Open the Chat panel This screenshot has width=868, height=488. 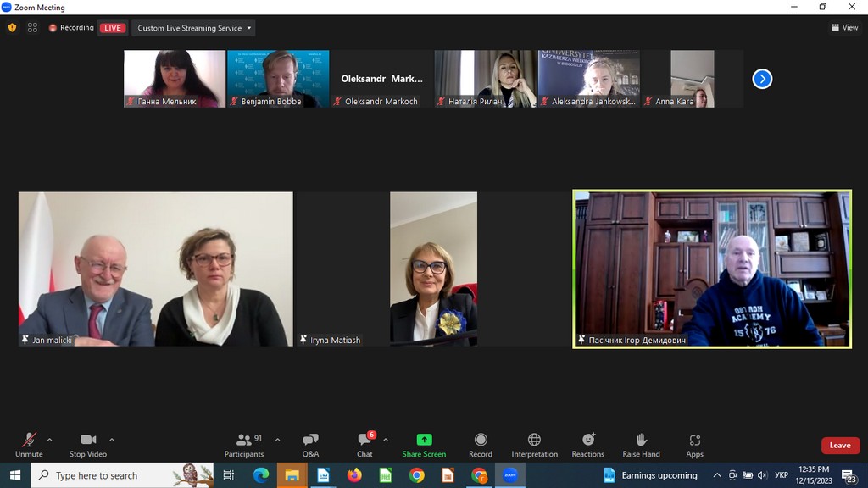click(364, 444)
